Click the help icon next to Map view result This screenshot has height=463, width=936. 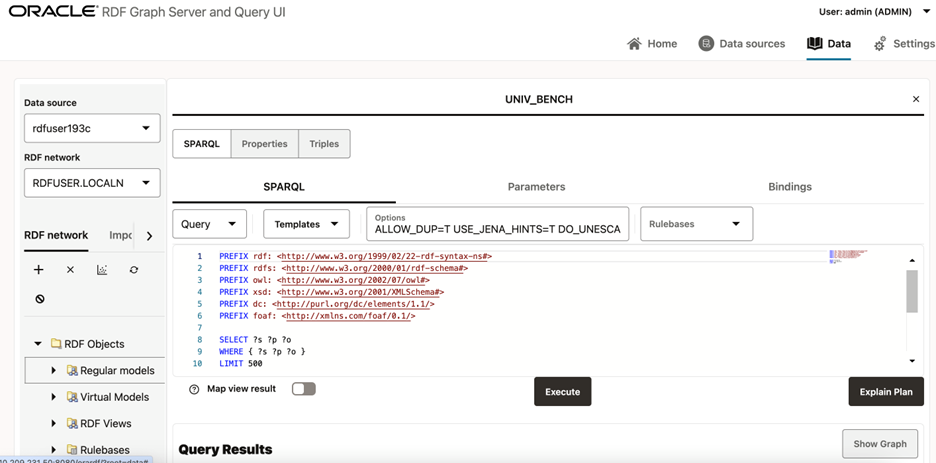(x=194, y=390)
